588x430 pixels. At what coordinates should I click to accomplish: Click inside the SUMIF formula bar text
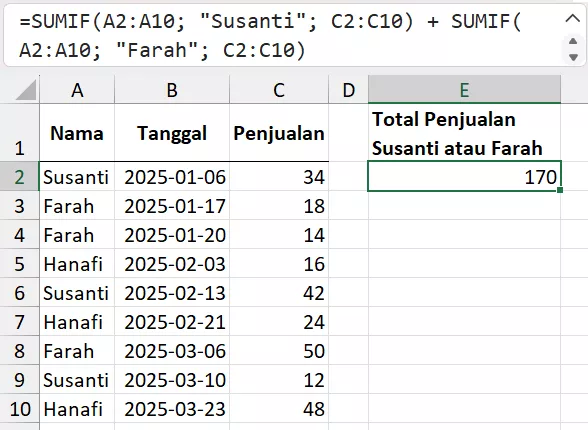pyautogui.click(x=270, y=36)
